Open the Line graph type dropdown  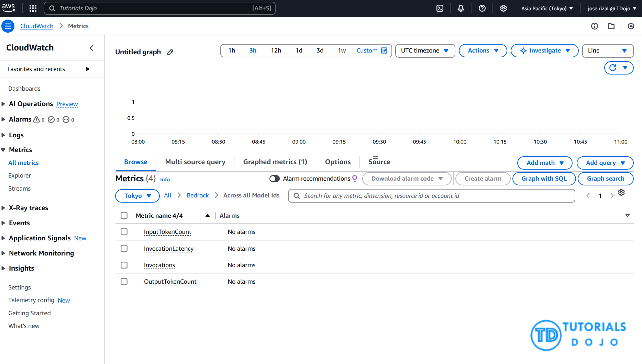pos(608,50)
